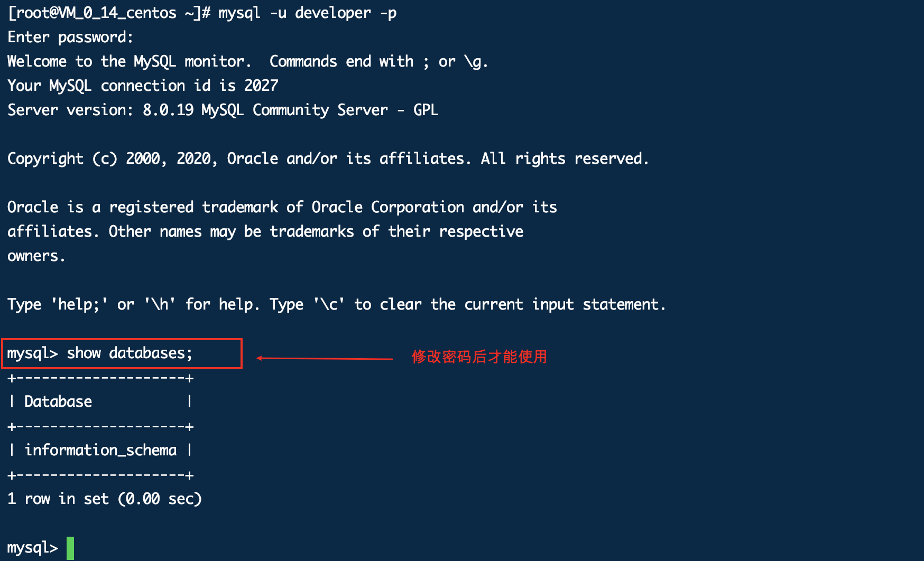Click the 'mysql -u developer -p' command
Screen dimensions: 924x561
pos(307,13)
